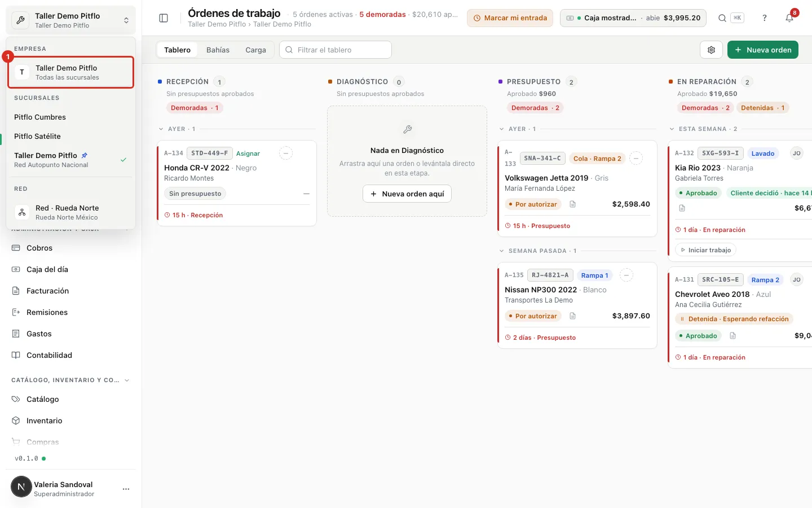Click the Facturación sidebar icon
This screenshot has height=508, width=812.
(16, 291)
